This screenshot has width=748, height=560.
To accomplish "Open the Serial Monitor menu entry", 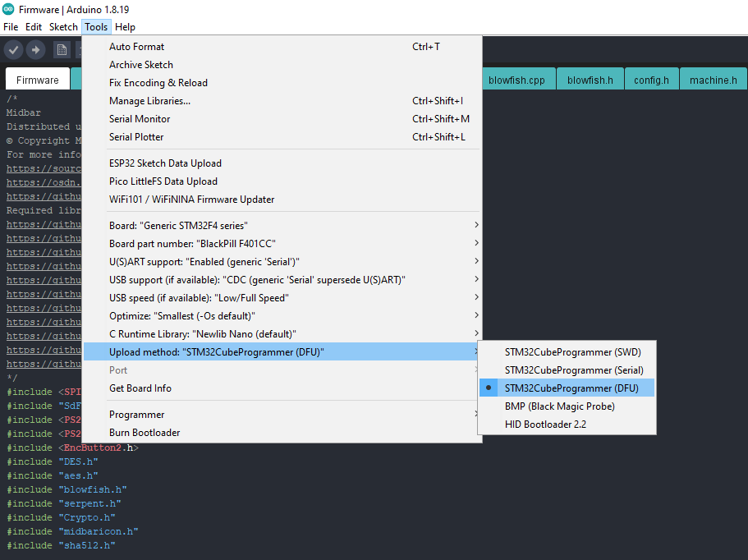I will click(x=140, y=119).
